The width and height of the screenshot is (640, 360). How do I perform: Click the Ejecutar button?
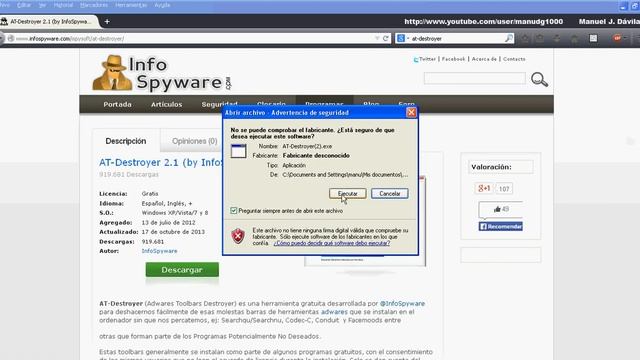click(347, 193)
